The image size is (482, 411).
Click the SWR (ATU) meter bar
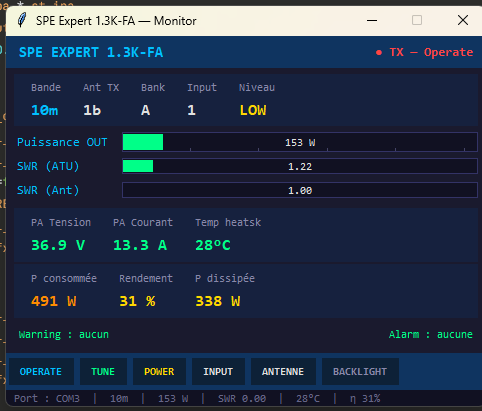(300, 166)
